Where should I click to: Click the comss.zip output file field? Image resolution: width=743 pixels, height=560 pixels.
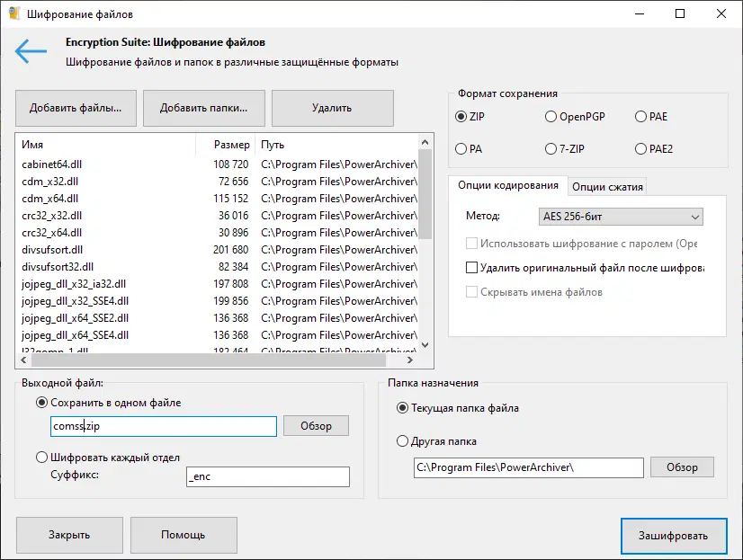(164, 426)
